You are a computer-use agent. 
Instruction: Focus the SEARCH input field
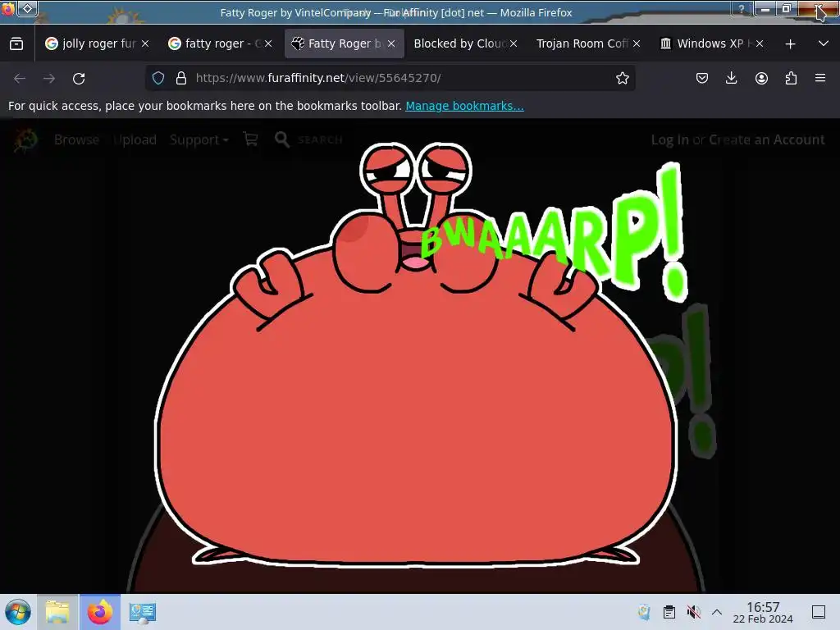[x=321, y=139]
